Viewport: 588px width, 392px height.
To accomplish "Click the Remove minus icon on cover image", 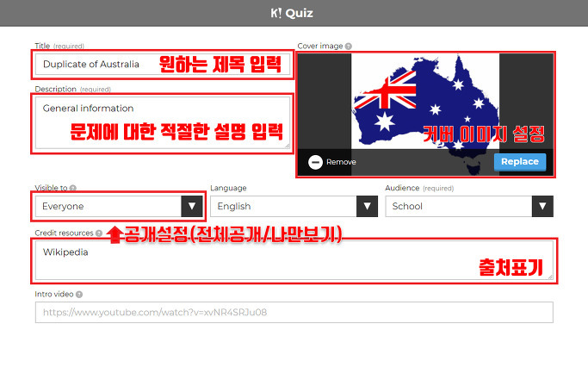I will 315,162.
